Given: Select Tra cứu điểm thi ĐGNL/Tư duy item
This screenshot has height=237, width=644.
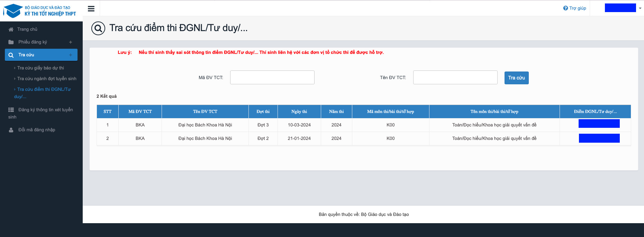Looking at the screenshot, I should pyautogui.click(x=44, y=89).
